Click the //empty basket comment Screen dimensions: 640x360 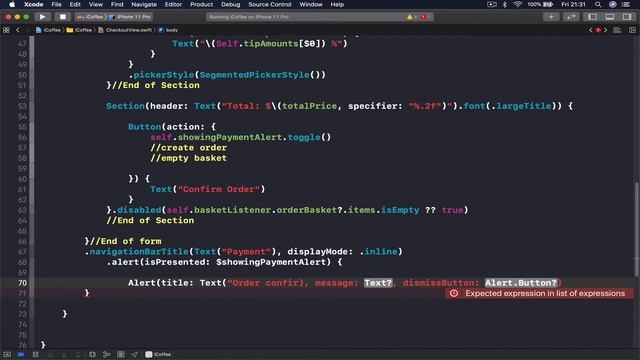(x=188, y=158)
